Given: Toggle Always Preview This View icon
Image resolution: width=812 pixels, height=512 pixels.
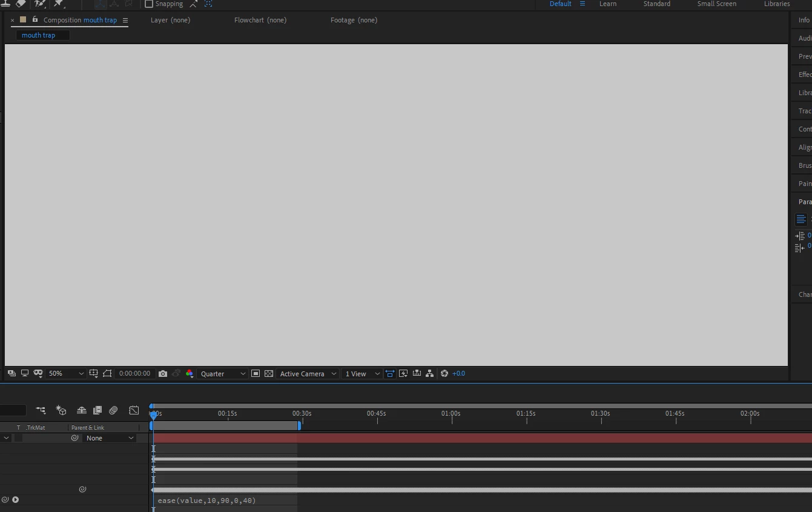Looking at the screenshot, I should click(12, 373).
